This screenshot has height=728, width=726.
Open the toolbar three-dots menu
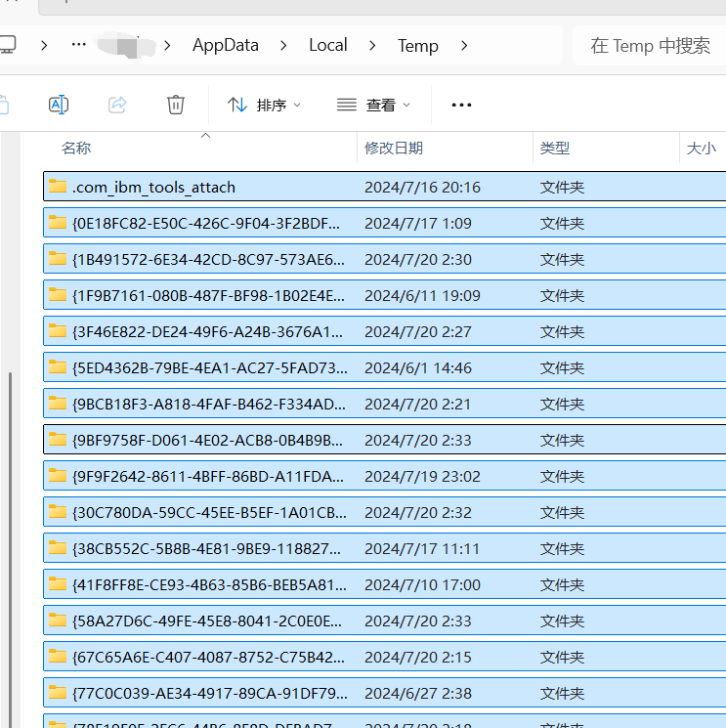[x=461, y=105]
